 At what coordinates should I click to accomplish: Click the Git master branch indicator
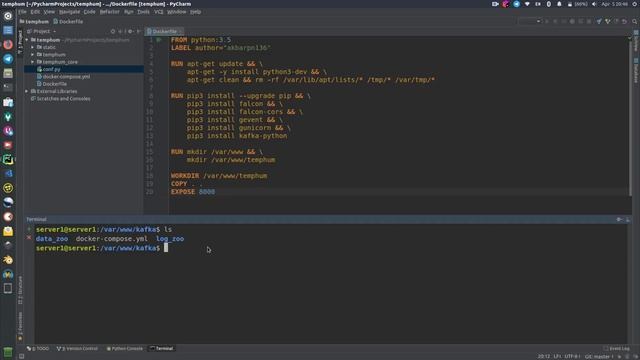(599, 357)
